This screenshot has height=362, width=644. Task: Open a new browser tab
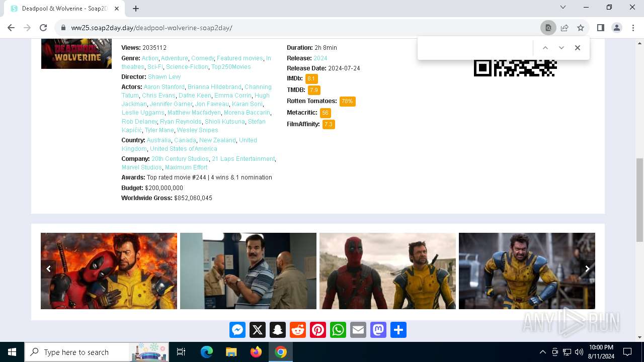click(135, 8)
